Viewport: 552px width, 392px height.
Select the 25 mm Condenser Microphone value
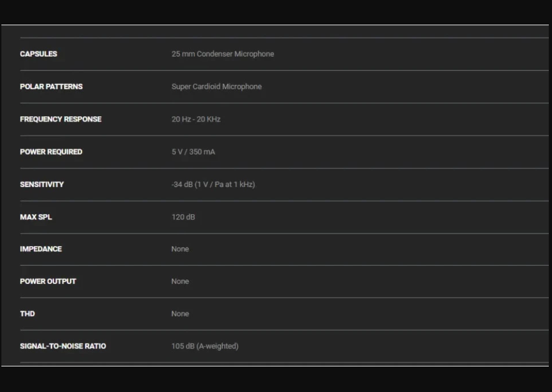(x=223, y=54)
